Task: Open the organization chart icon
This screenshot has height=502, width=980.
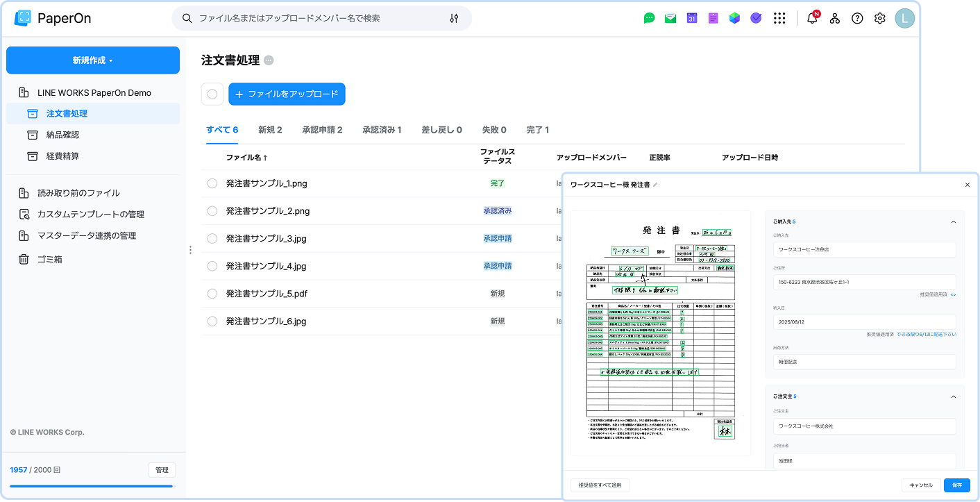Action: (835, 19)
